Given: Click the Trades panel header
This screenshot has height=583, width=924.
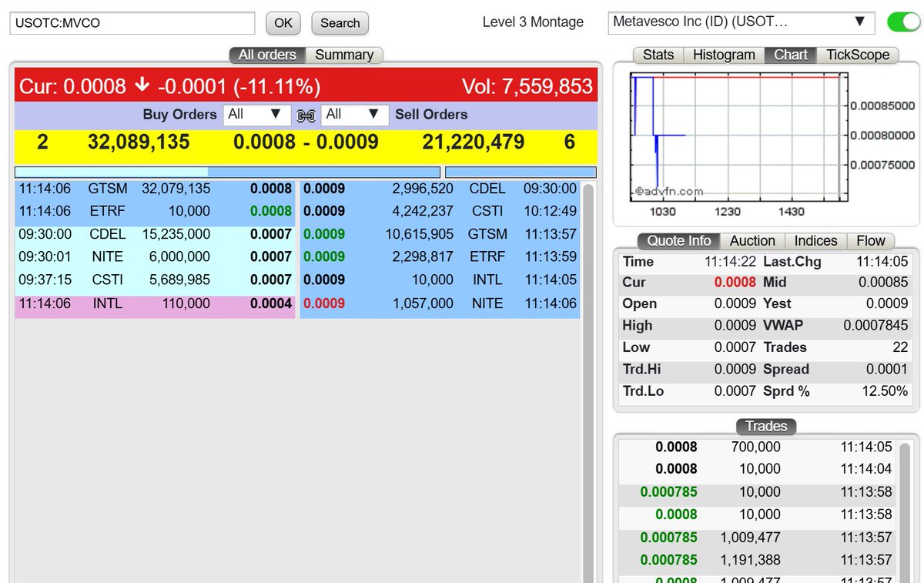Looking at the screenshot, I should pyautogui.click(x=766, y=426).
